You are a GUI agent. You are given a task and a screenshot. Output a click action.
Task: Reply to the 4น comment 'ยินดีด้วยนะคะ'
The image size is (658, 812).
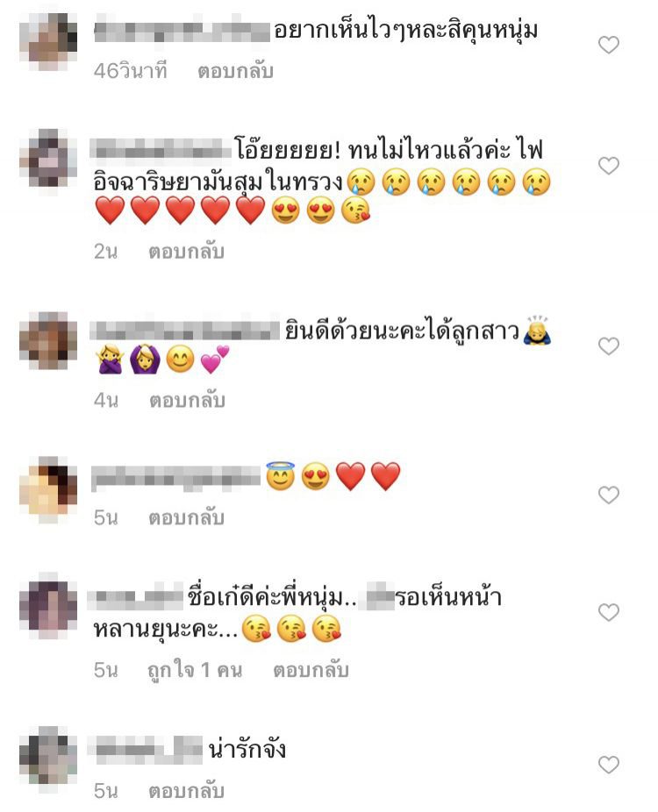coord(187,401)
